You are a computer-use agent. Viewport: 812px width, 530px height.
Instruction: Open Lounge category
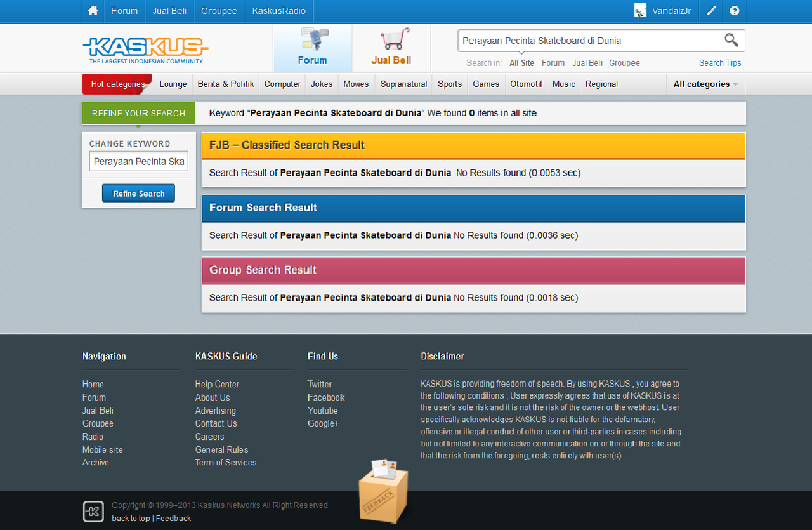[173, 84]
